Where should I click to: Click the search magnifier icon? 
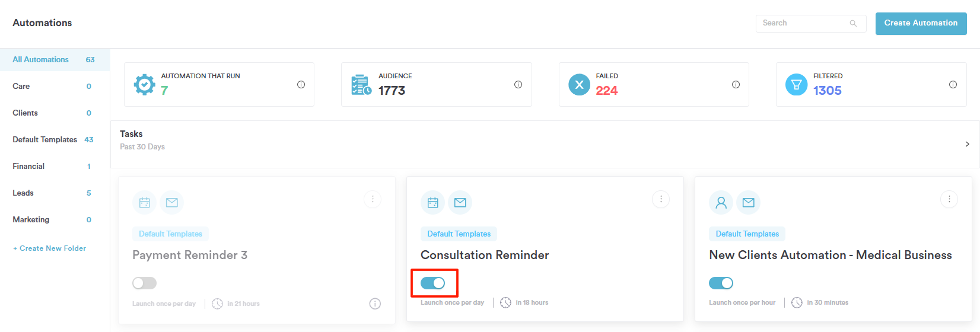coord(853,24)
